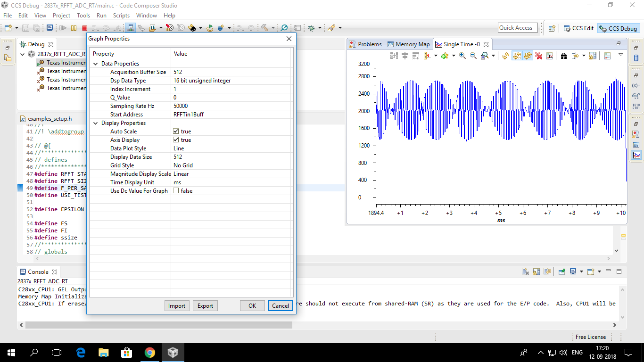
Task: Click the Build hammer toolbar icon
Action: coord(264,28)
